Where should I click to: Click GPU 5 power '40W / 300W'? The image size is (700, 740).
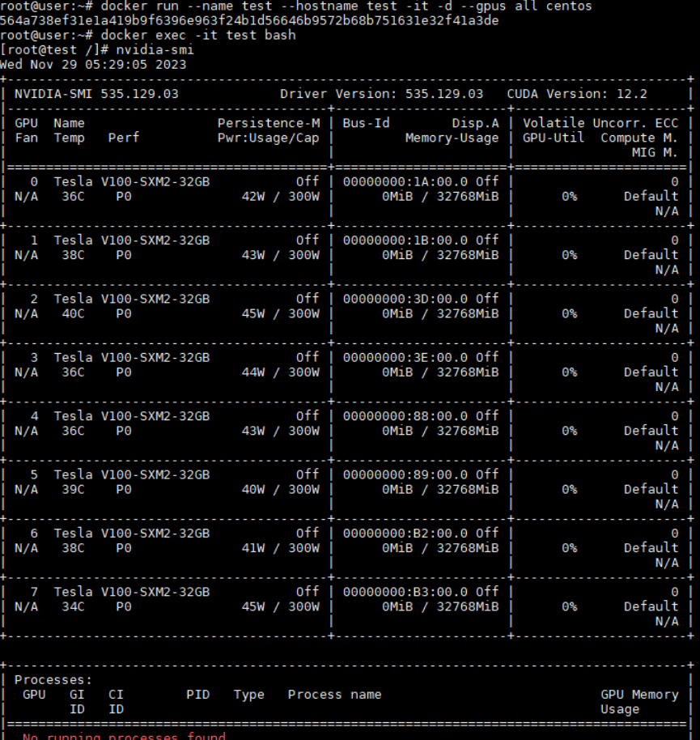(x=280, y=489)
